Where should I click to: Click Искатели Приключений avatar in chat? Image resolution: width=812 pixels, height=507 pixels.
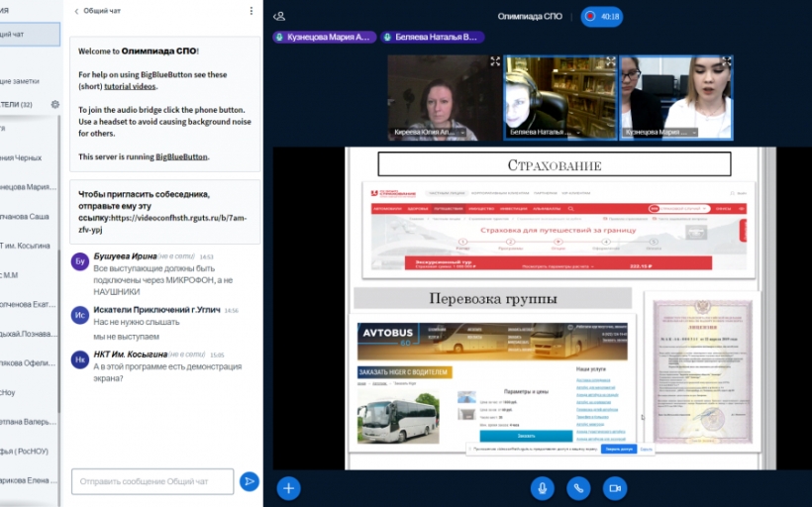(x=80, y=315)
